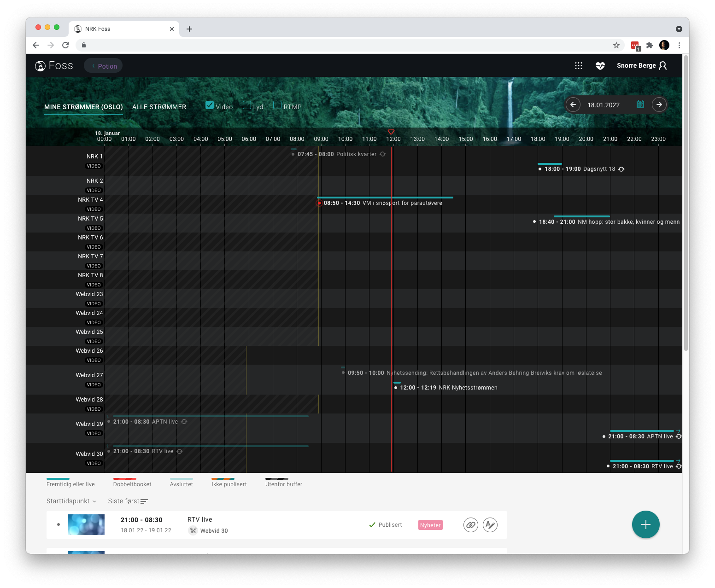Open a new browser tab

(189, 29)
